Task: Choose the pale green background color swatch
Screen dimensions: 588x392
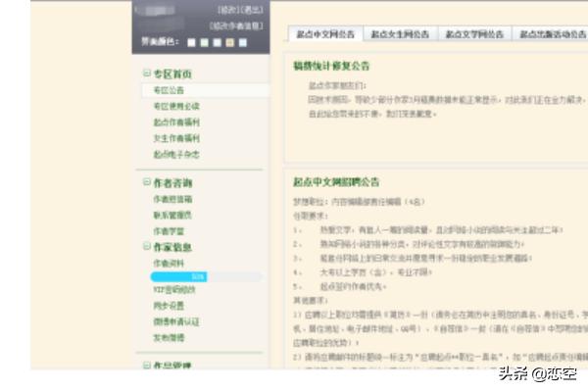Action: 205,42
